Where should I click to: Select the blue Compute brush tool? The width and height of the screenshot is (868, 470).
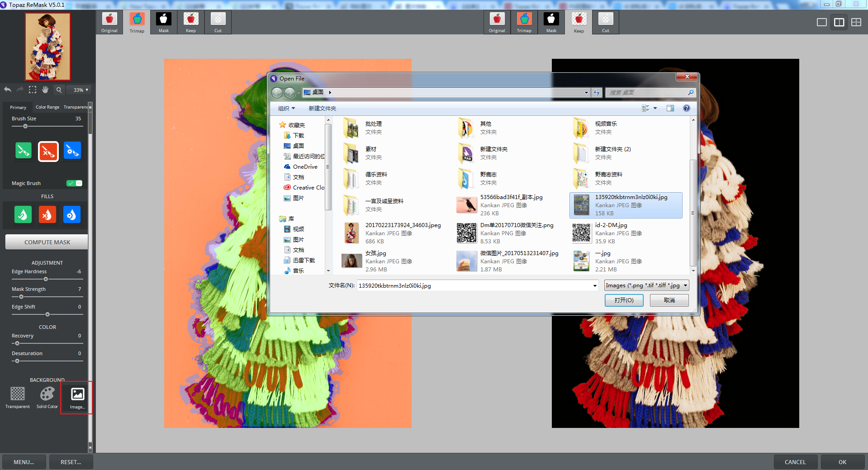coord(72,151)
